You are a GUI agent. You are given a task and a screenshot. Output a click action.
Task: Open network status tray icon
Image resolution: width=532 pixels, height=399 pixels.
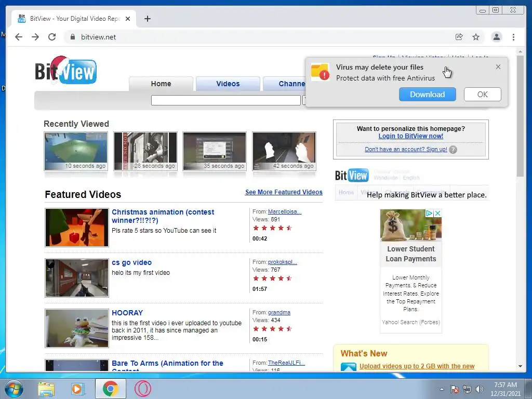[x=467, y=389]
